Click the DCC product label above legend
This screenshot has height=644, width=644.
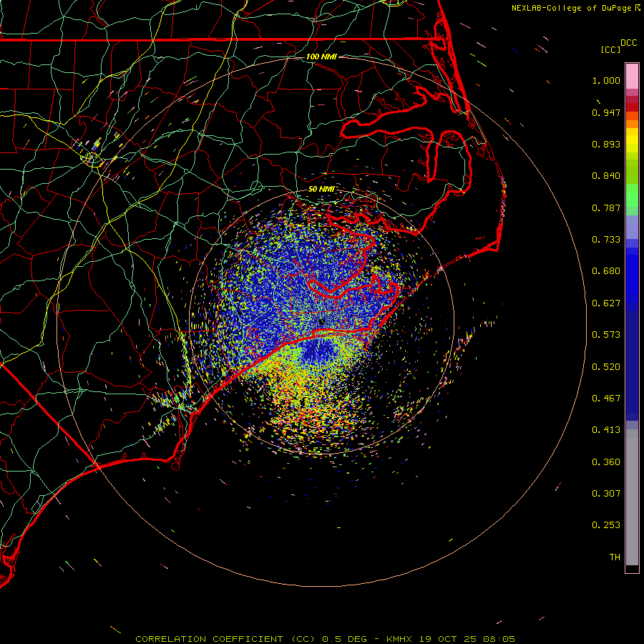tap(628, 43)
